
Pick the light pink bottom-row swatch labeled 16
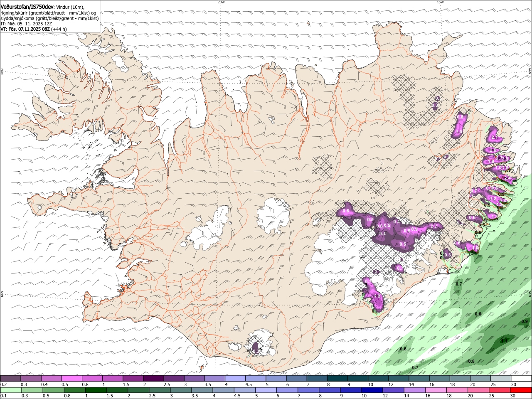[x=436, y=390]
